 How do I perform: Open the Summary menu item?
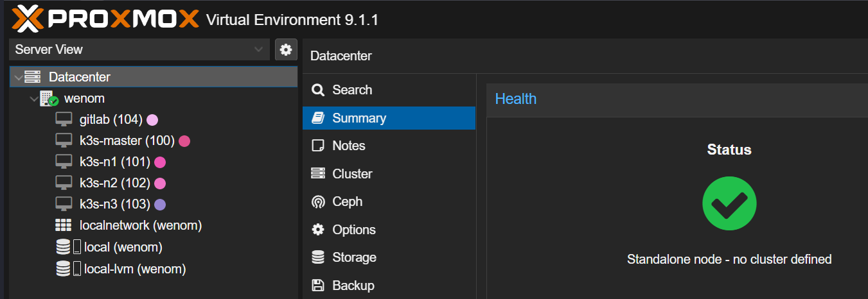(359, 118)
